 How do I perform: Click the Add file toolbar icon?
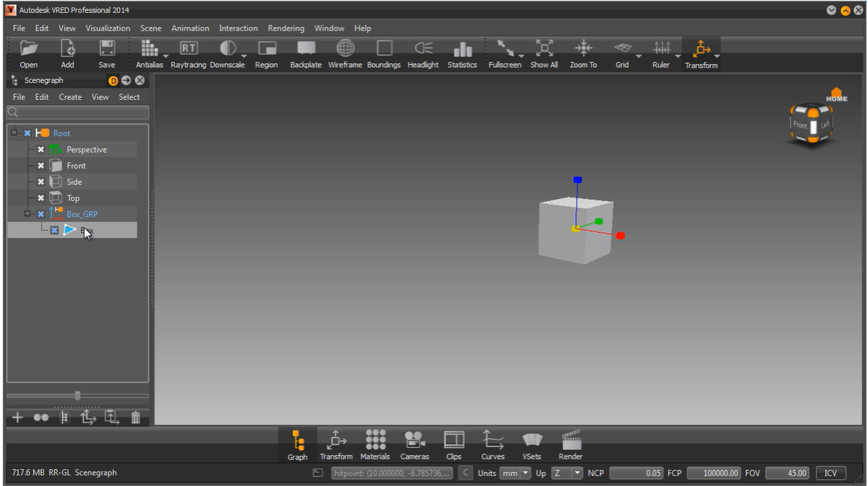[67, 49]
